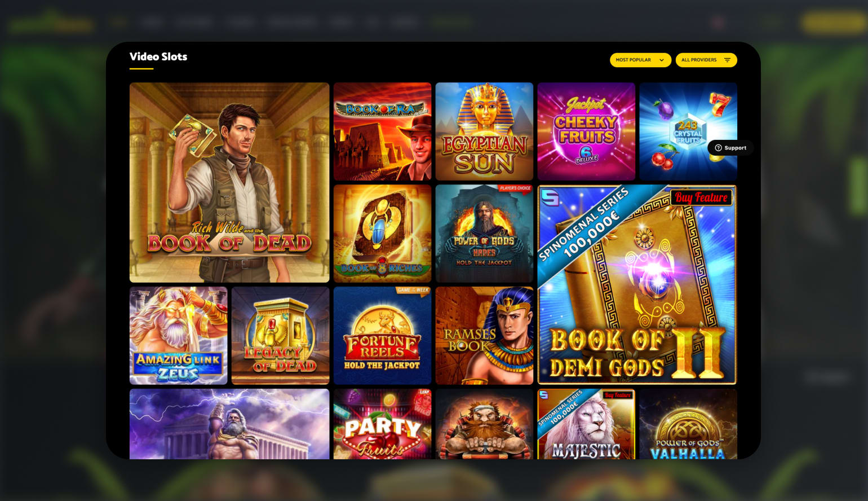Expand the All Providers filter
Viewport: 868px width, 501px height.
click(706, 60)
